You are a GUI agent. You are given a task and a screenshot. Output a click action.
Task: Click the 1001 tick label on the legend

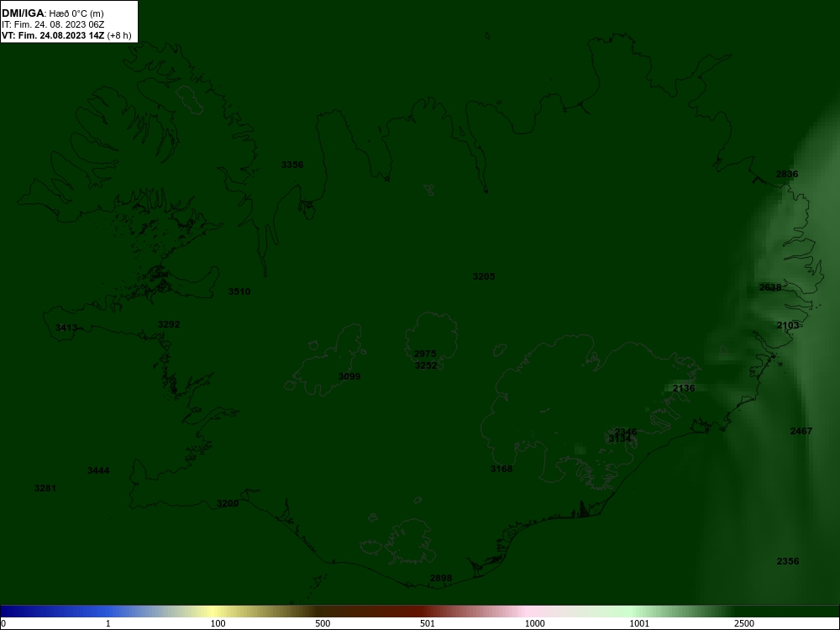[x=639, y=623]
